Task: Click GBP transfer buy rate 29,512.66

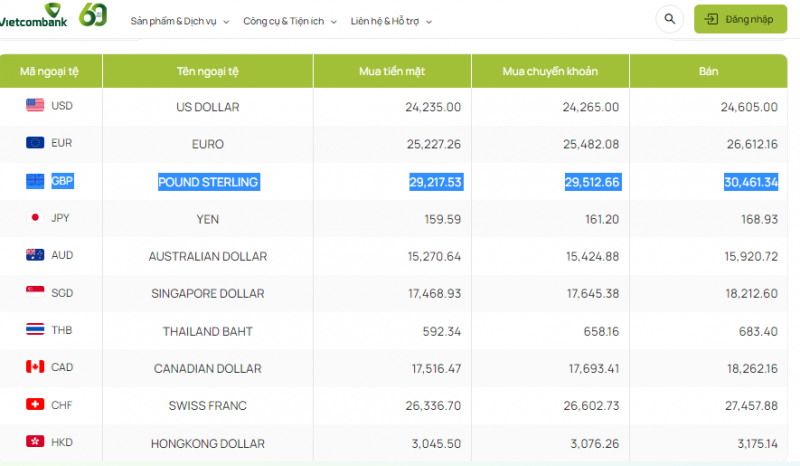Action: (593, 182)
